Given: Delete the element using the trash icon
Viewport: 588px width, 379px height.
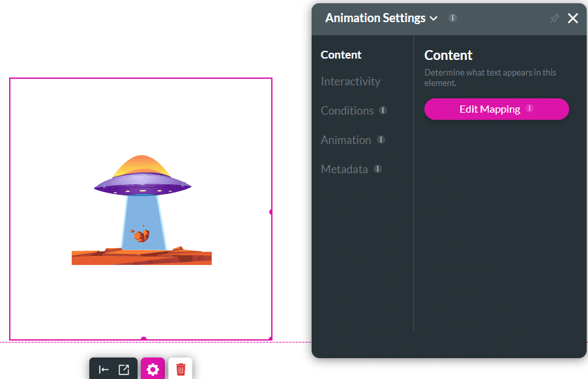Looking at the screenshot, I should pyautogui.click(x=180, y=369).
